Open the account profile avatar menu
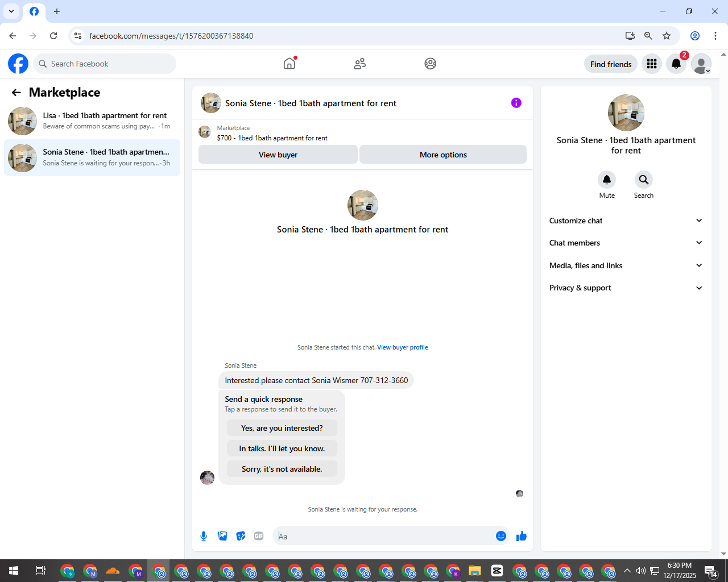Image resolution: width=728 pixels, height=582 pixels. [701, 64]
